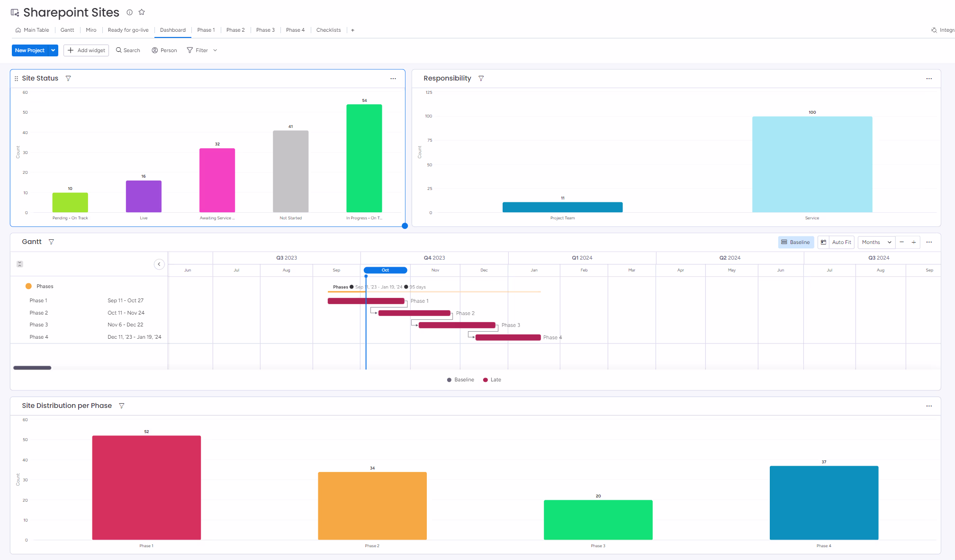Switch to Main Table tab
The width and height of the screenshot is (955, 560).
point(32,30)
